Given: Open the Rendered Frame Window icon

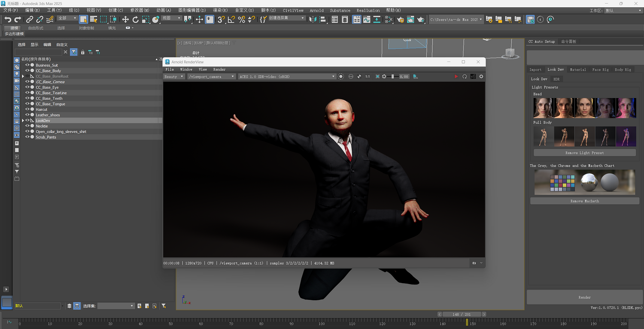Looking at the screenshot, I should [411, 19].
